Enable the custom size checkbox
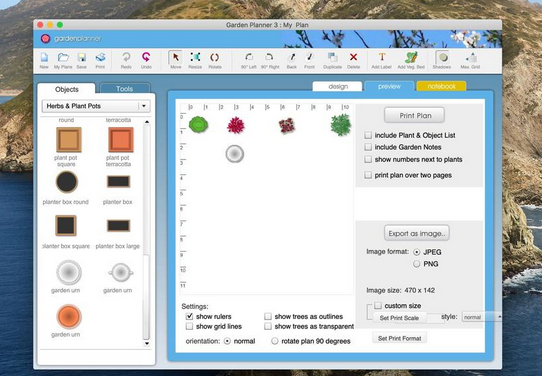The image size is (542, 376). pos(378,306)
